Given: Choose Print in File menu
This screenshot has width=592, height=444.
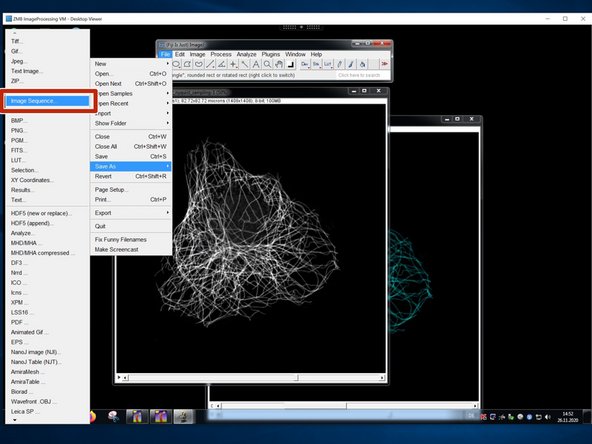Looking at the screenshot, I should pos(131,199).
